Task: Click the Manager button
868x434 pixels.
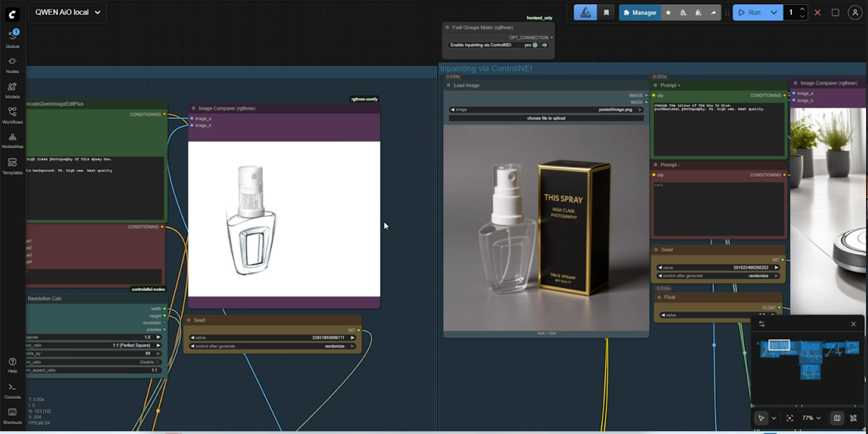Action: 640,12
